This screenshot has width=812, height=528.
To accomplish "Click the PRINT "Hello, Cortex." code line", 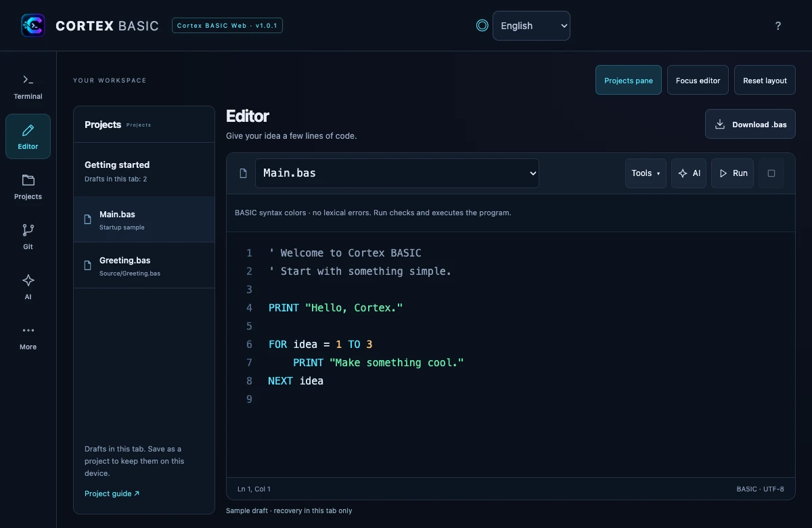I will 336,308.
